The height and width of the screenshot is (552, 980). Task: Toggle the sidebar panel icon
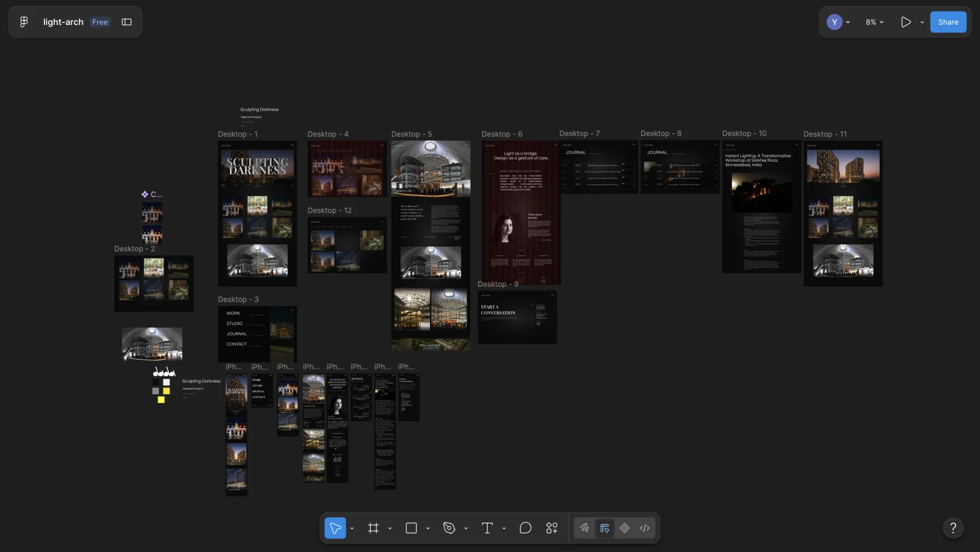127,22
